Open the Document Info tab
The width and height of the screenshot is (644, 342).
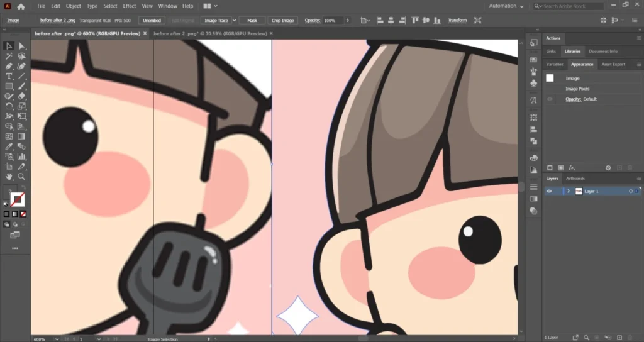coord(603,52)
